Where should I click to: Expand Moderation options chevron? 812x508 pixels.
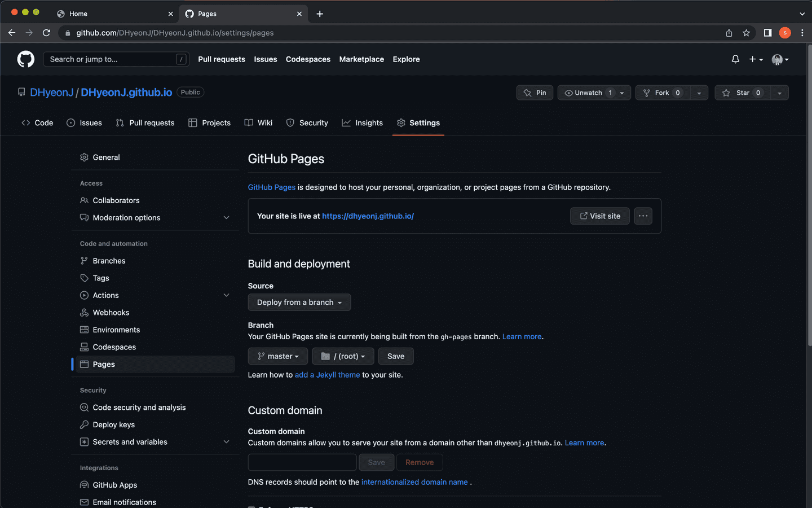(x=226, y=218)
